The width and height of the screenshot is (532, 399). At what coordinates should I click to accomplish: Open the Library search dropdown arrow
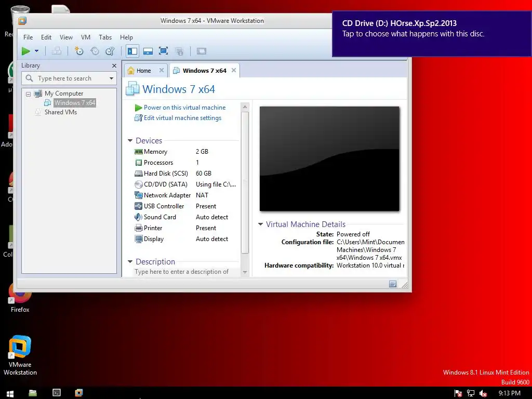click(111, 78)
